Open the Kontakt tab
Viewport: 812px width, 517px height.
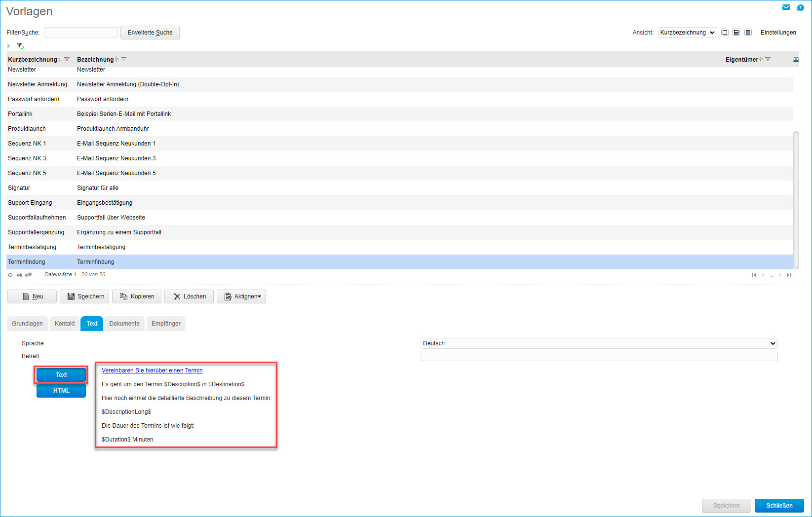click(65, 324)
